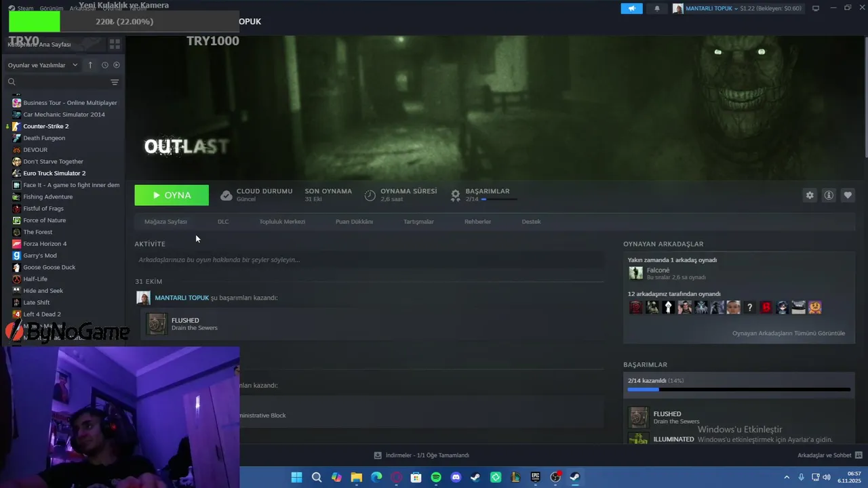Open MANTARLI TOPUK profile link in activity
The width and height of the screenshot is (868, 488).
click(x=182, y=298)
